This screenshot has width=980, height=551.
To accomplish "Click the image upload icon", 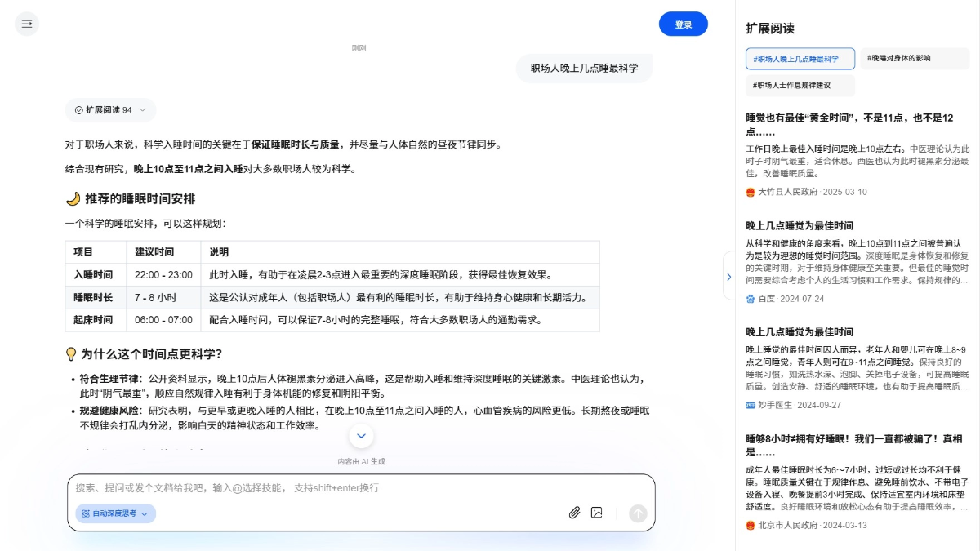I will pos(597,513).
